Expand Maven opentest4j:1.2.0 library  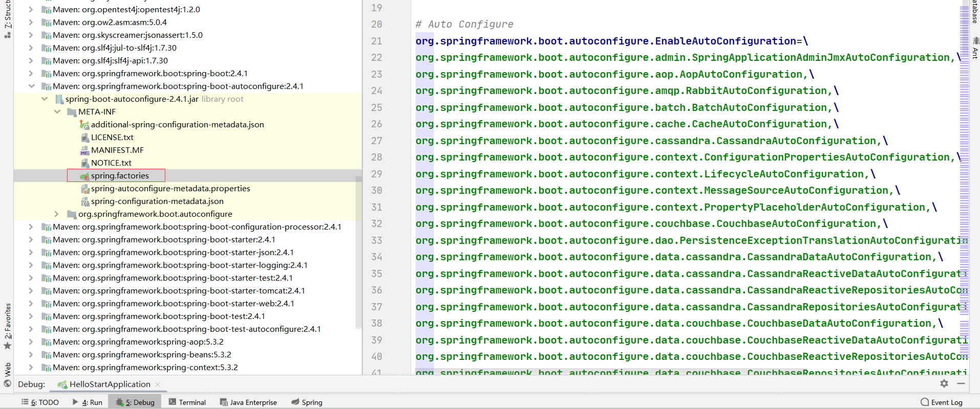[32, 10]
